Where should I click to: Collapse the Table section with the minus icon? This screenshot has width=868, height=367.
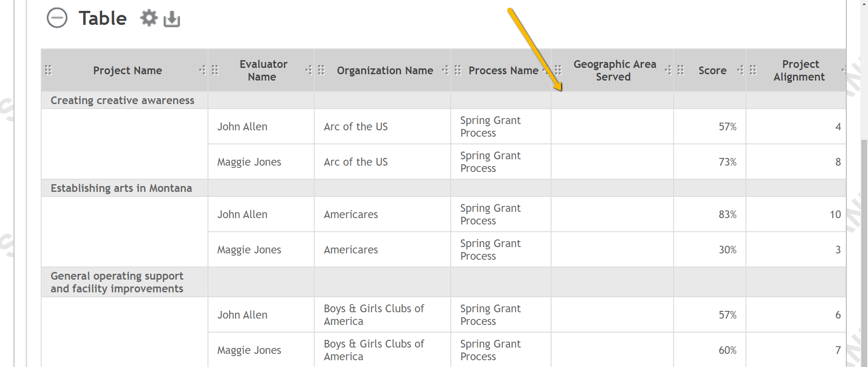point(57,18)
